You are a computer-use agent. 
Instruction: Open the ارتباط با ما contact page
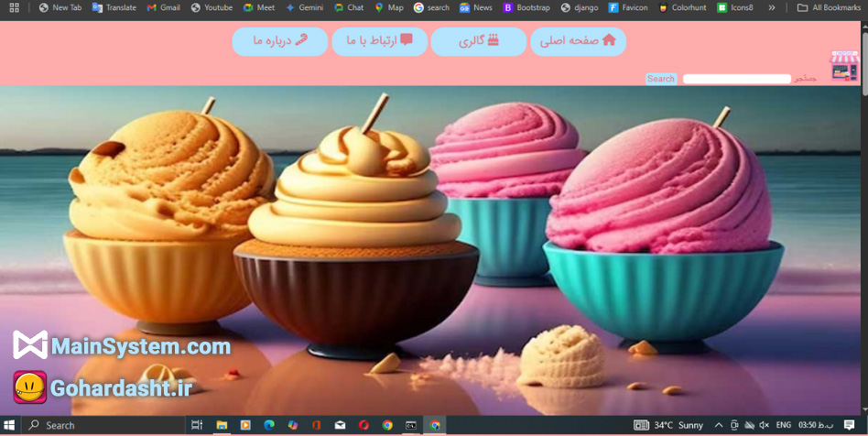[x=379, y=41]
